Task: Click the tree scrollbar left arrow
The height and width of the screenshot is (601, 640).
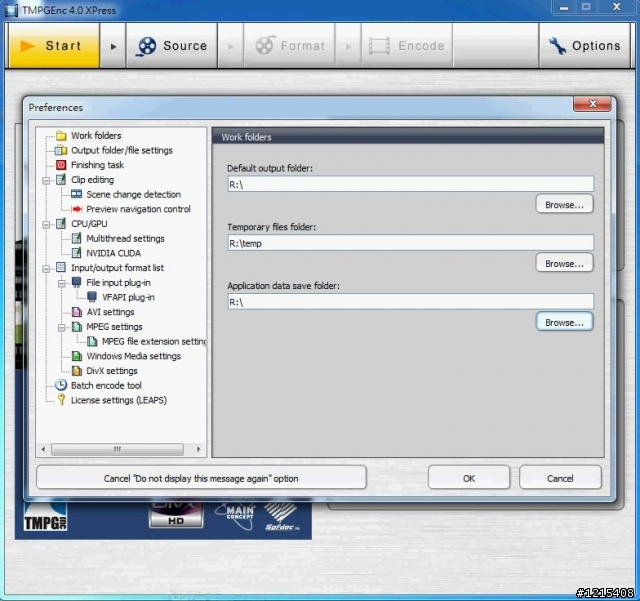Action: (44, 449)
